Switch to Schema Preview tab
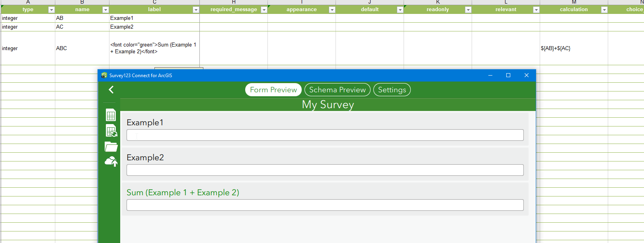This screenshot has width=644, height=243. (338, 90)
